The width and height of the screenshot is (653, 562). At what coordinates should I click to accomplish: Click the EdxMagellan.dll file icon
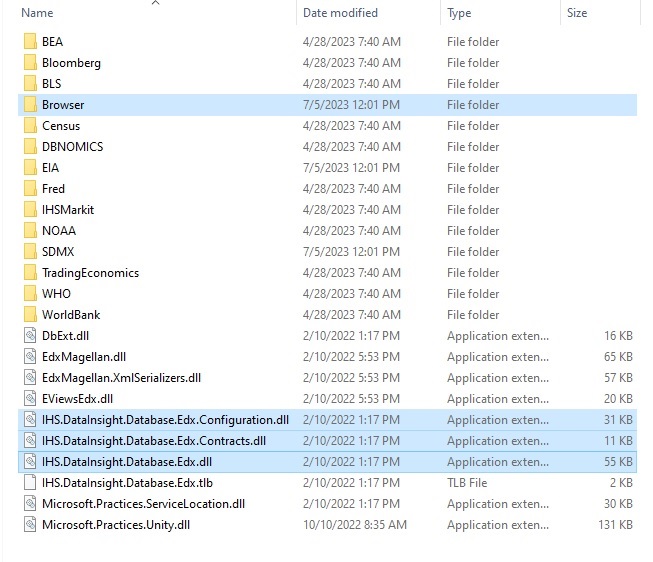[x=30, y=357]
